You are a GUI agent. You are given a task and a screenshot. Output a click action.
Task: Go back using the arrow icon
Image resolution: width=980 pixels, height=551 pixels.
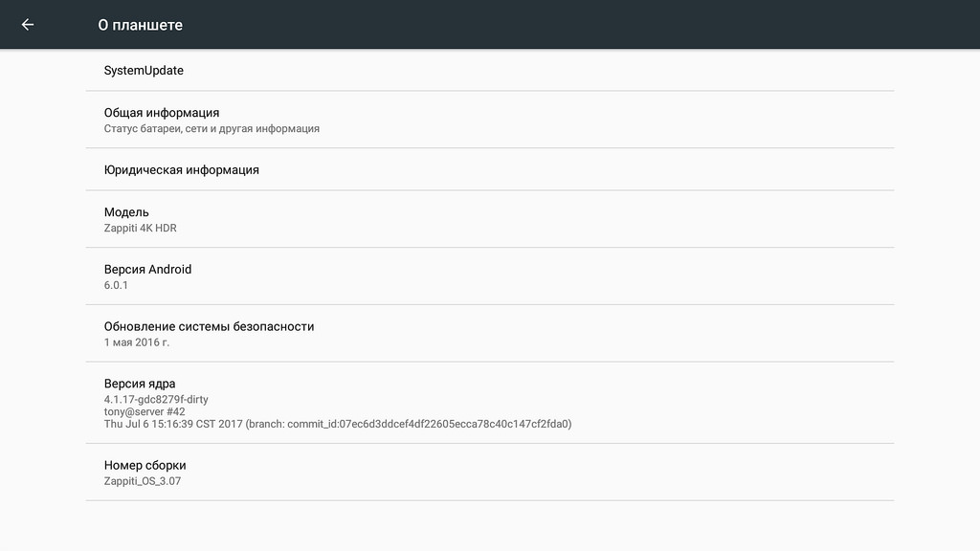28,24
